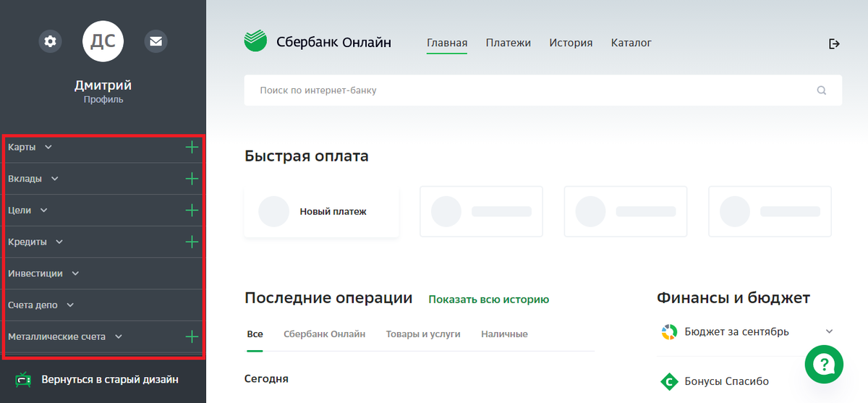Add a new loan with Кредиты plus
This screenshot has height=403, width=868.
[192, 242]
